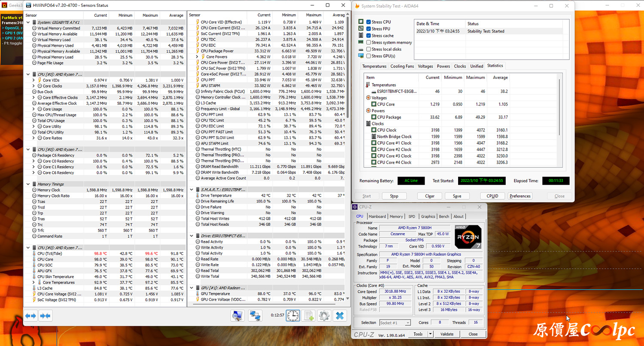Expand the Core Powers row
Image resolution: width=644 pixels, height=346 pixels.
[x=197, y=57]
